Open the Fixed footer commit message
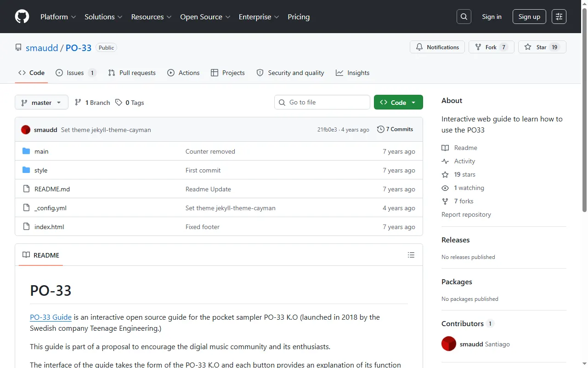Viewport: 588px width, 368px height. pos(203,227)
